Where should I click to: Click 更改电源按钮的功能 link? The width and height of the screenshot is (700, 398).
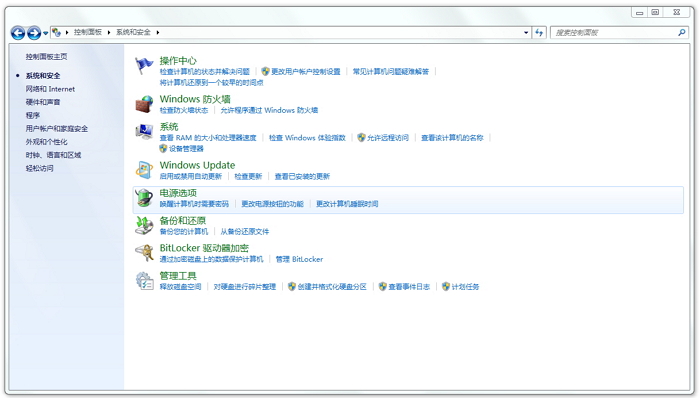[x=272, y=204]
